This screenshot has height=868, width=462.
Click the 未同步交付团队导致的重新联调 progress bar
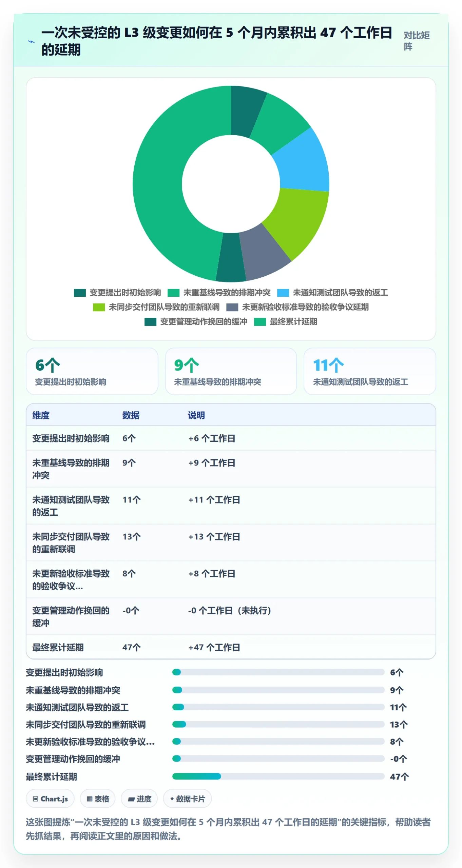click(278, 724)
